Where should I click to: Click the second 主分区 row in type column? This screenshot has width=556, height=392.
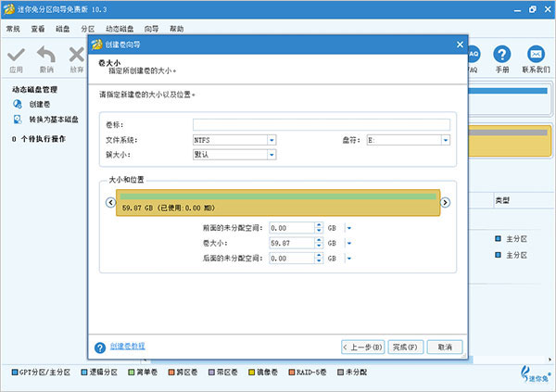(511, 255)
